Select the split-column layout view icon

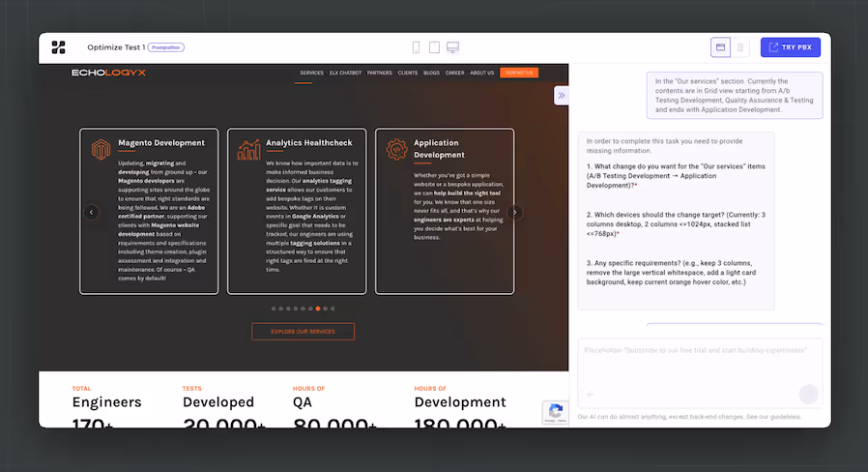coord(740,47)
